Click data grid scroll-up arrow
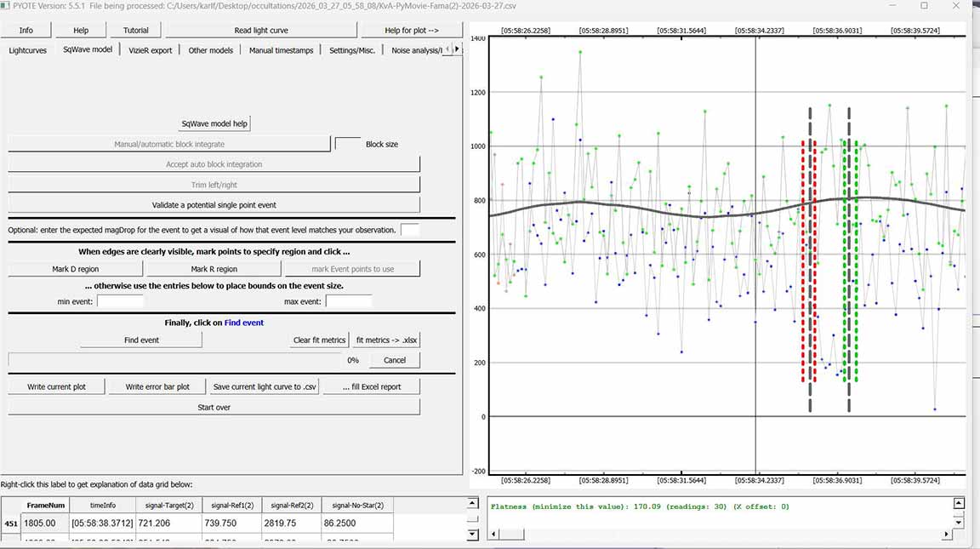980x549 pixels. pos(473,503)
